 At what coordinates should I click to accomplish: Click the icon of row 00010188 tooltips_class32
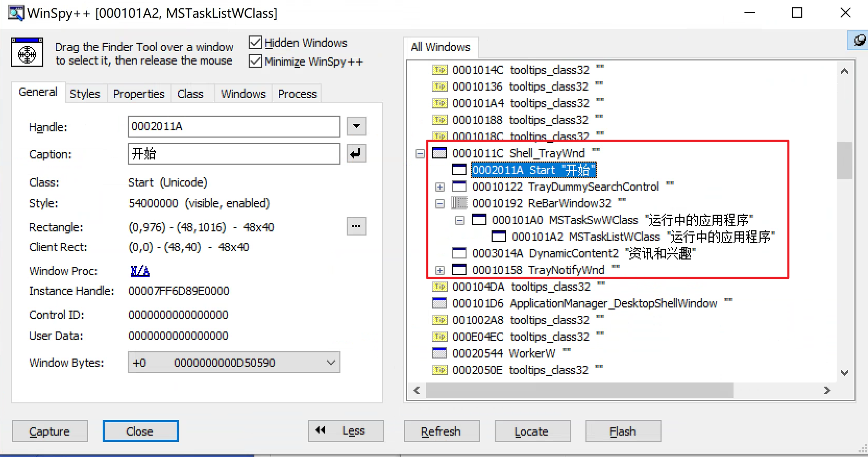tap(440, 120)
